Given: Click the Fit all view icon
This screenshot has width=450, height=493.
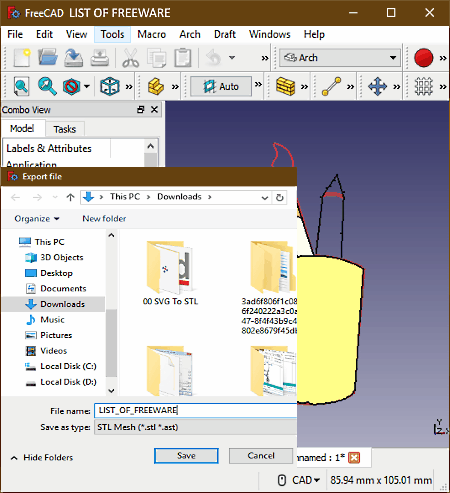Looking at the screenshot, I should 21,86.
